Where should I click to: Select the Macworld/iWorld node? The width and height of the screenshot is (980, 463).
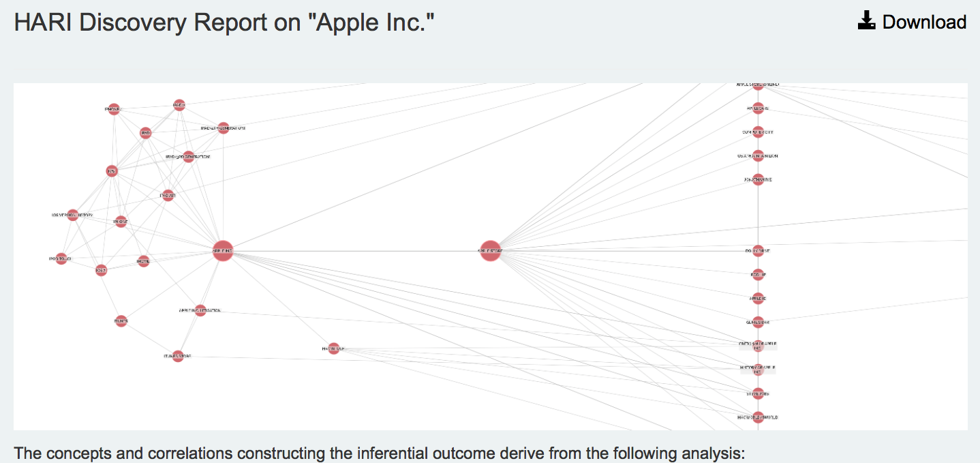758,417
